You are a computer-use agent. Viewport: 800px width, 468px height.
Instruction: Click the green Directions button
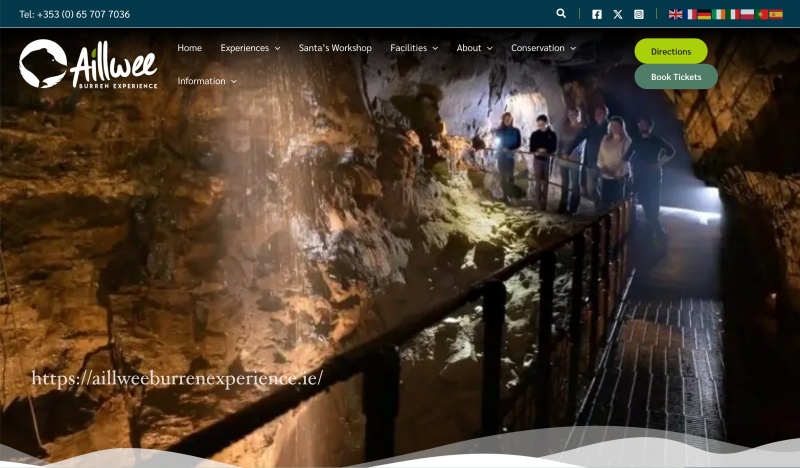[x=671, y=51]
